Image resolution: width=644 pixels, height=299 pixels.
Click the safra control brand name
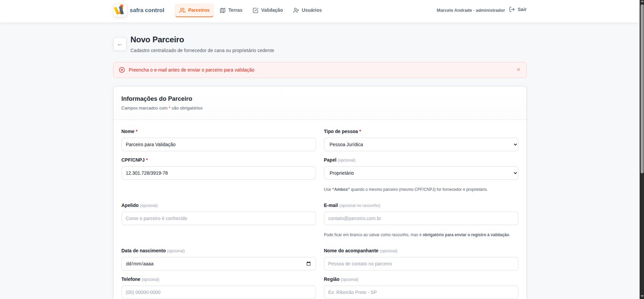click(147, 10)
